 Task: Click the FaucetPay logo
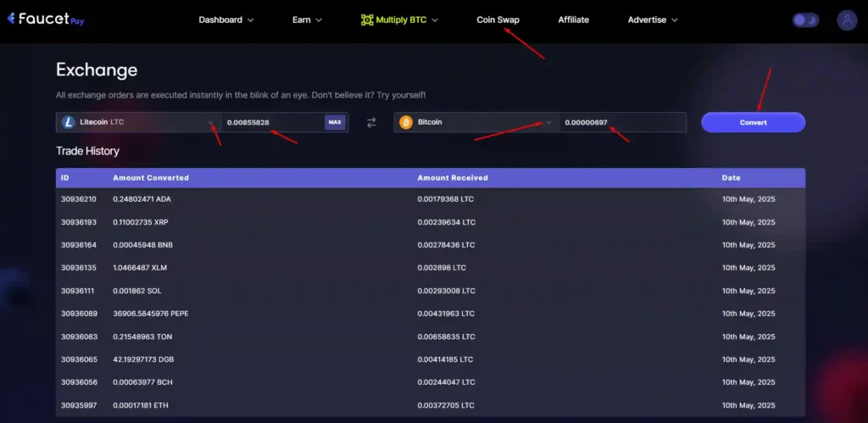coord(46,20)
